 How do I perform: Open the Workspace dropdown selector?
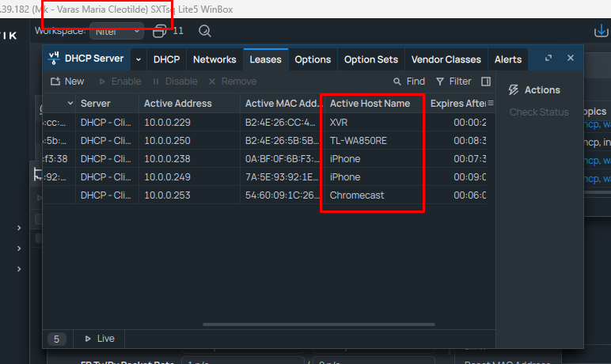[116, 32]
